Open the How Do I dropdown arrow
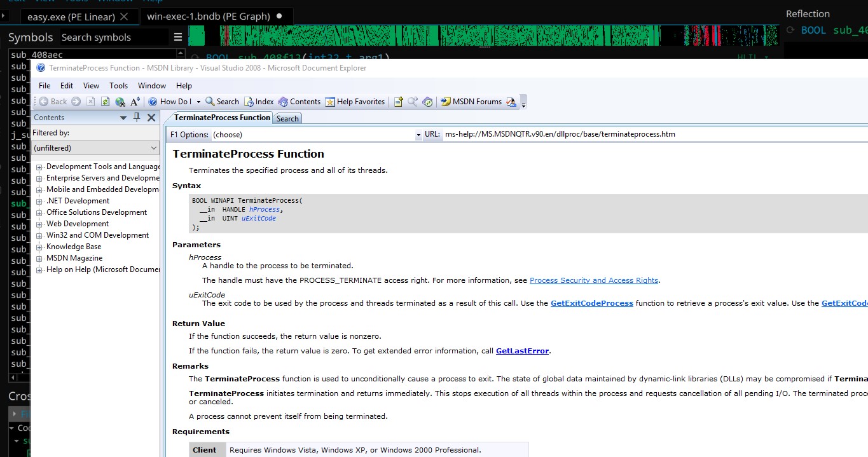Screen dimensions: 868x457 coord(198,102)
